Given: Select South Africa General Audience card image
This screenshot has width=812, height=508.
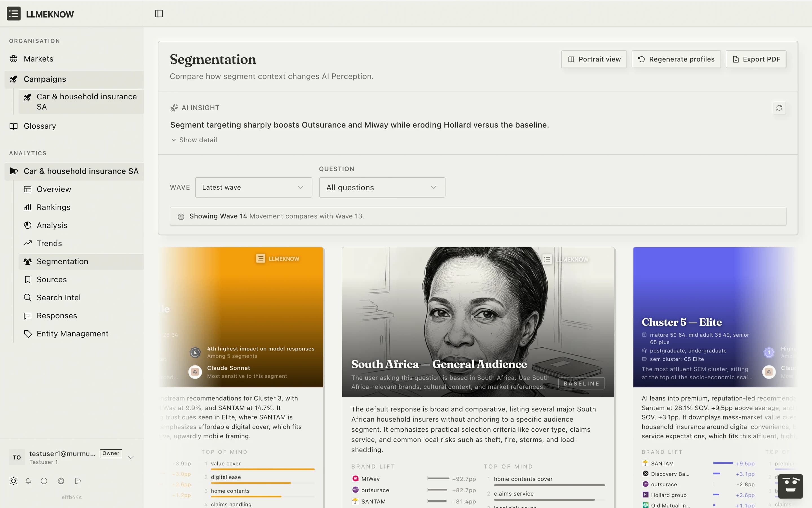Looking at the screenshot, I should click(478, 322).
